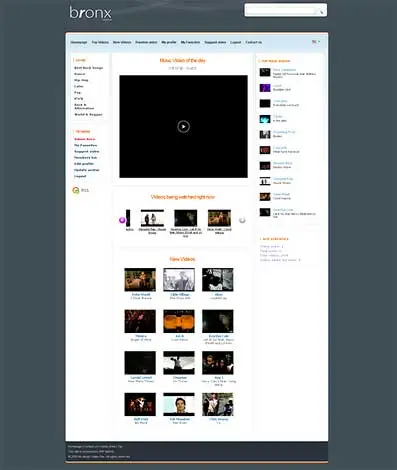Image resolution: width=397 pixels, height=470 pixels.
Task: Open first thumbnail in top videos list
Action: (265, 72)
